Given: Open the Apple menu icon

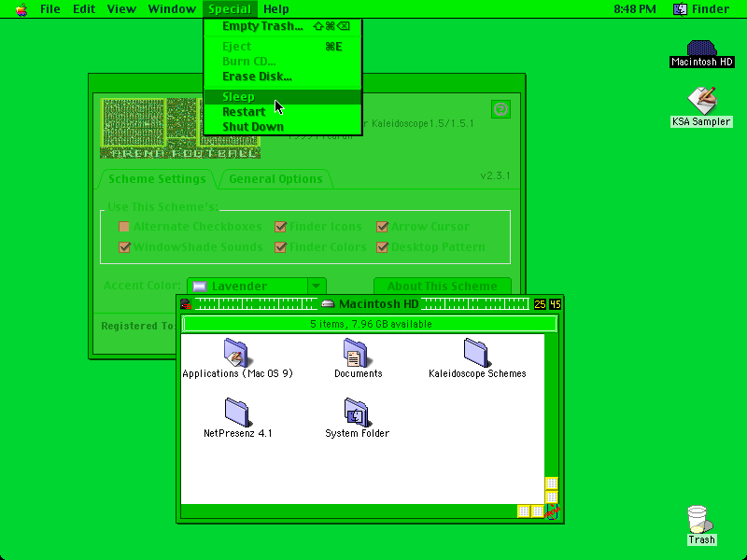Looking at the screenshot, I should (x=21, y=9).
